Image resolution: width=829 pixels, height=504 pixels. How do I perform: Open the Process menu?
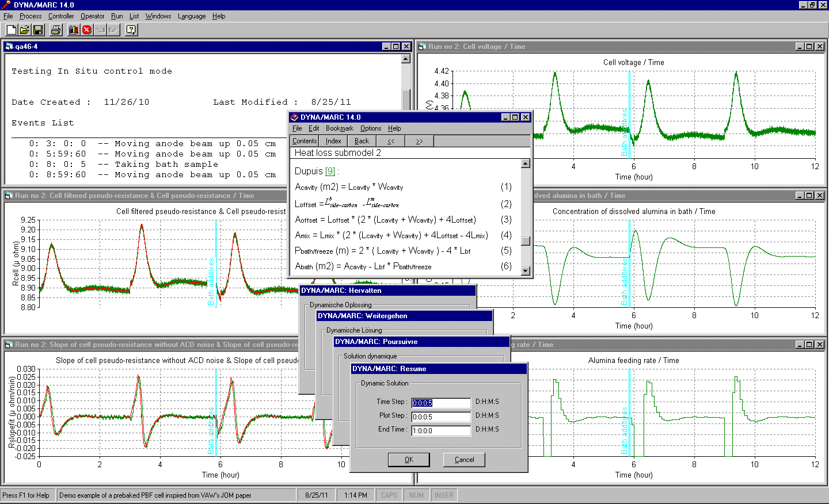(31, 16)
